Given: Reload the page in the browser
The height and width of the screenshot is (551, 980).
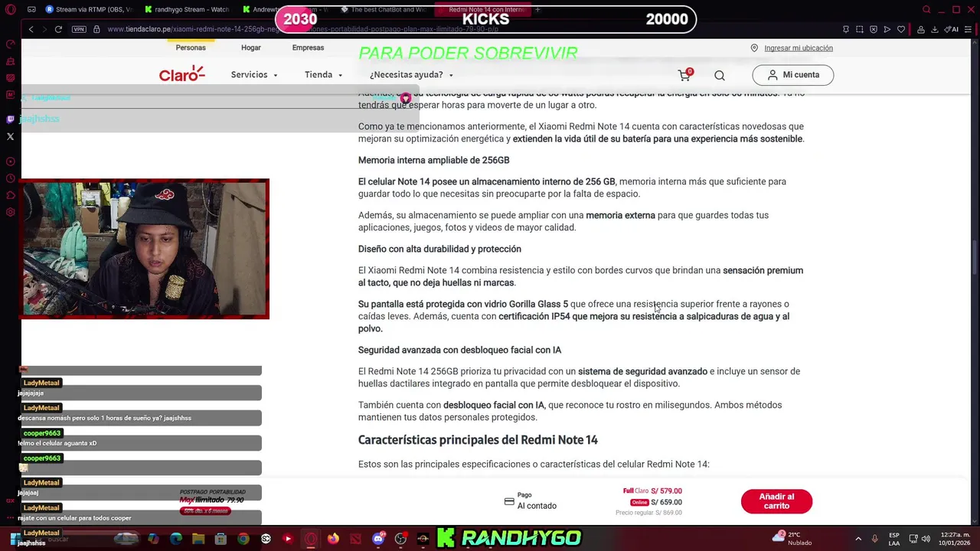Looking at the screenshot, I should point(58,29).
